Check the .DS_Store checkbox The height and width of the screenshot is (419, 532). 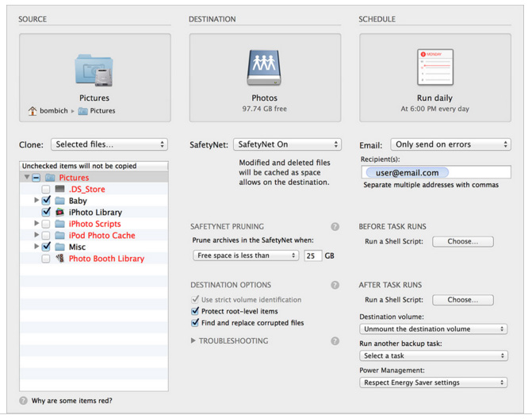(x=46, y=189)
